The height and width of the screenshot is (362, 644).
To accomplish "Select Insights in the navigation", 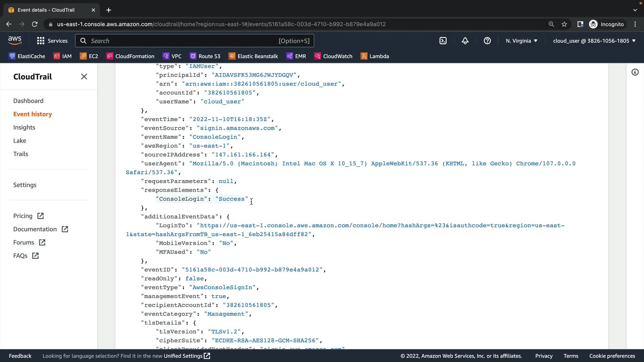I will [x=24, y=127].
